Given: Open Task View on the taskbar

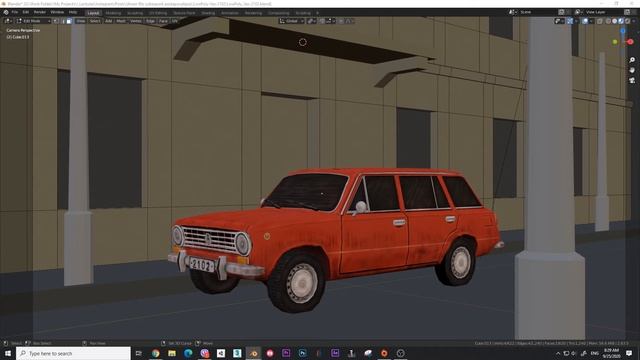Looking at the screenshot, I should coord(139,353).
